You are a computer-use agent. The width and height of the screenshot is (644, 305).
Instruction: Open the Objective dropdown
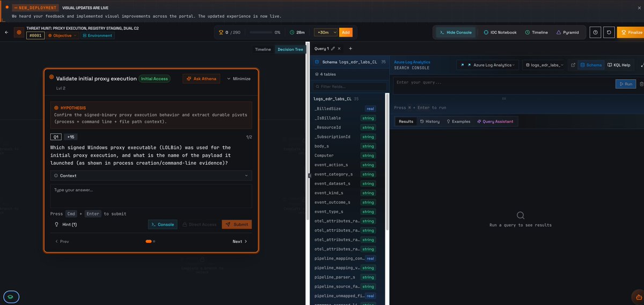[x=63, y=35]
